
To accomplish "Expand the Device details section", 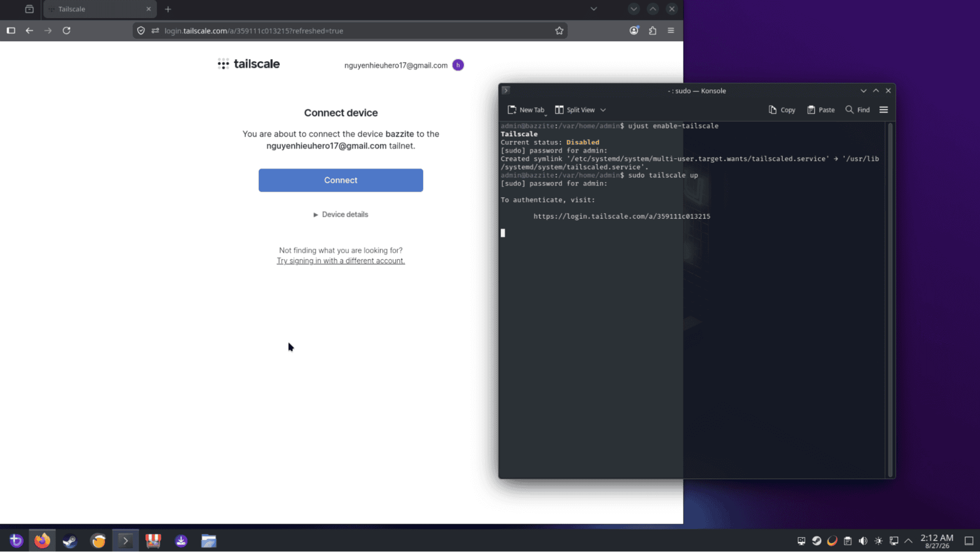I will [341, 214].
